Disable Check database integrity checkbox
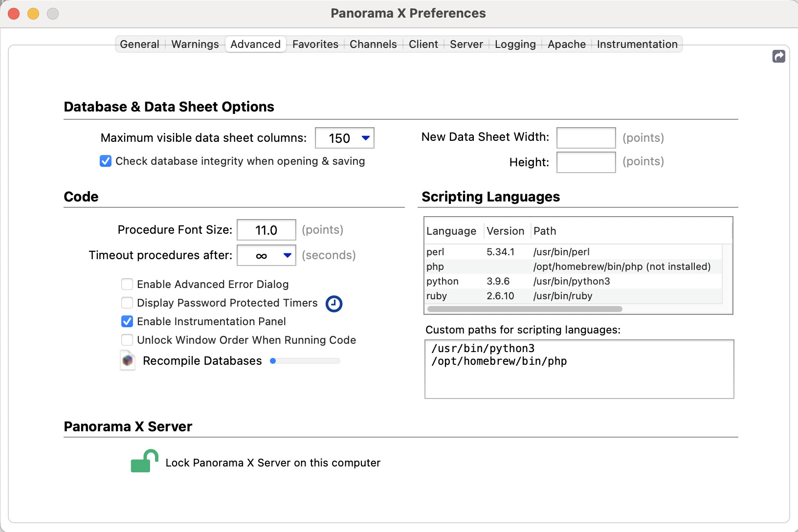The height and width of the screenshot is (532, 798). [106, 161]
